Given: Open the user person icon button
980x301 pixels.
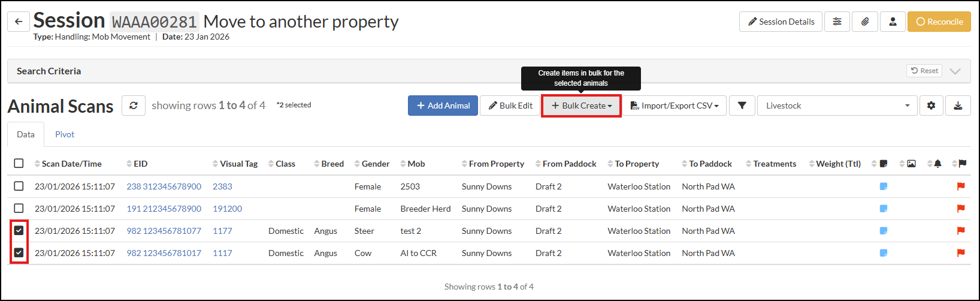Looking at the screenshot, I should (893, 22).
